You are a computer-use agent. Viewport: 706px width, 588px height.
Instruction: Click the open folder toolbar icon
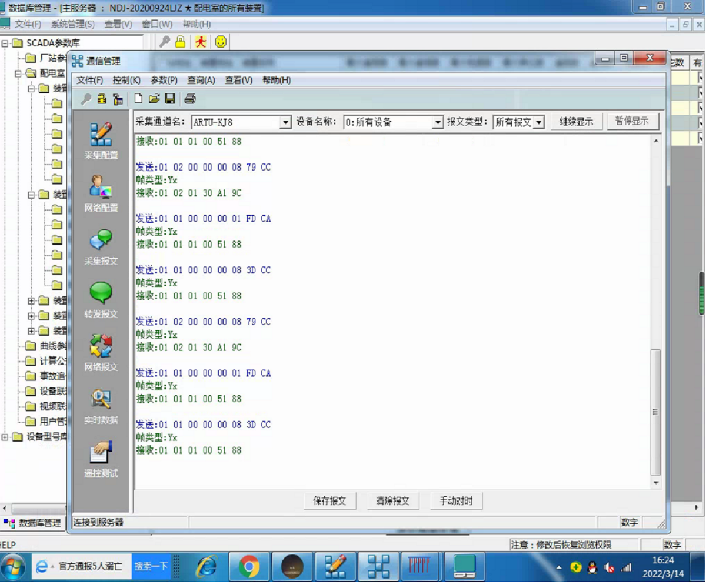coord(154,98)
